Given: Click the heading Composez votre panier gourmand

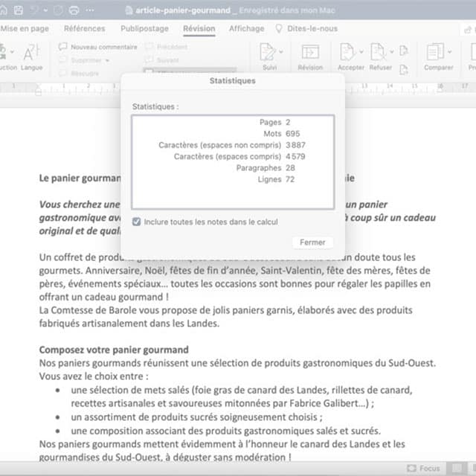Looking at the screenshot, I should [114, 350].
